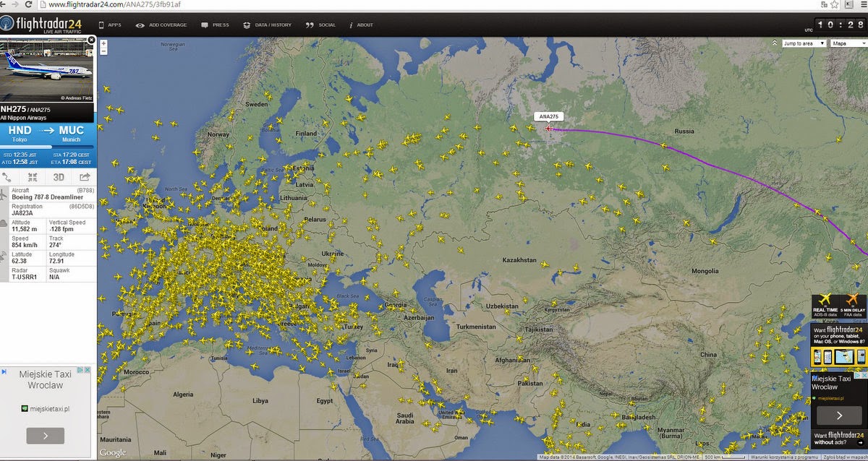Viewport: 868px width, 461px height.
Task: Click the ANA275 callout label on map
Action: [550, 116]
